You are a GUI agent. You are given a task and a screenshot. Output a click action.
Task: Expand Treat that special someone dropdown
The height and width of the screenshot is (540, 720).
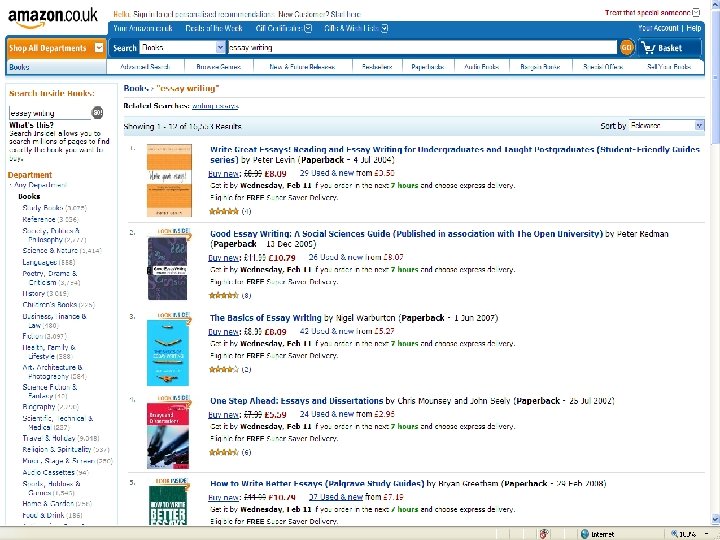tap(696, 12)
